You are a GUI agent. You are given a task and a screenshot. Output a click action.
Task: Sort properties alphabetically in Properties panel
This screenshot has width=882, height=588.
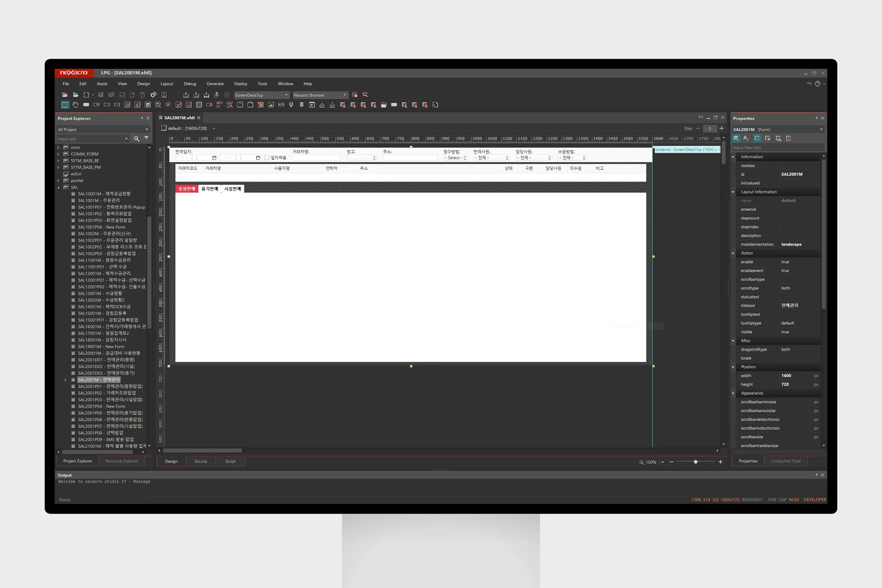tap(746, 138)
